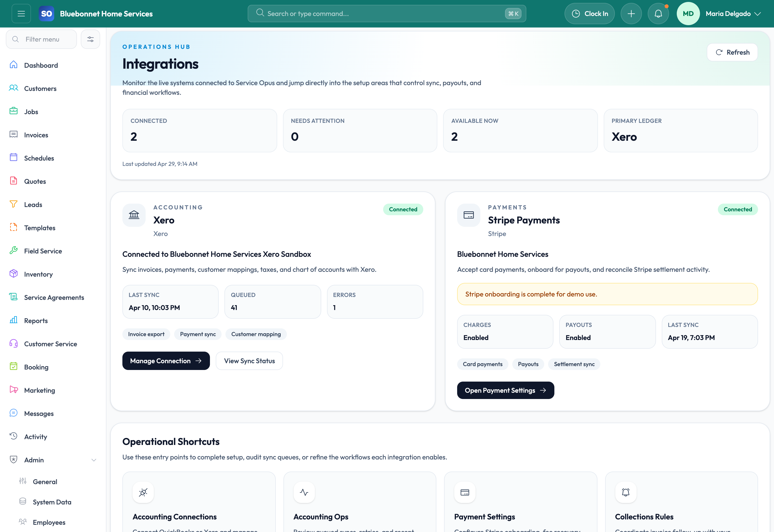This screenshot has height=532, width=774.
Task: Click the Refresh button
Action: click(732, 52)
